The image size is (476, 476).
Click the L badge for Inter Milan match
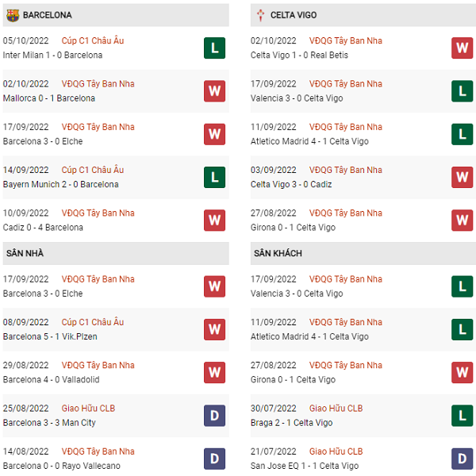point(215,48)
